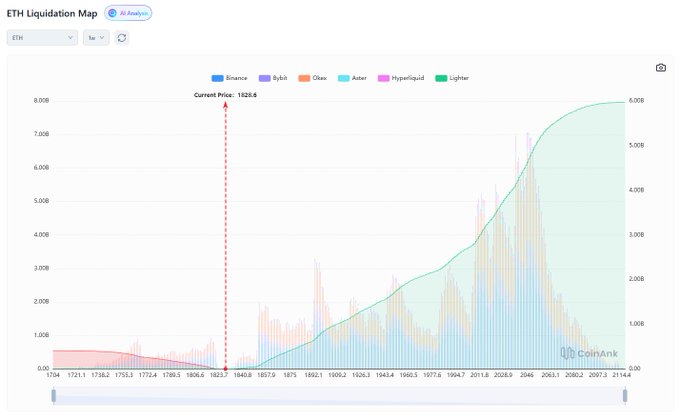Click the 2046 x-axis label

527,375
